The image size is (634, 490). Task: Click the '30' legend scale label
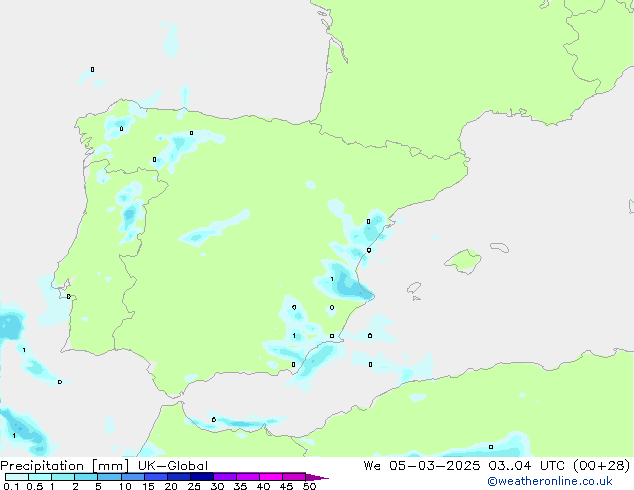pos(217,486)
